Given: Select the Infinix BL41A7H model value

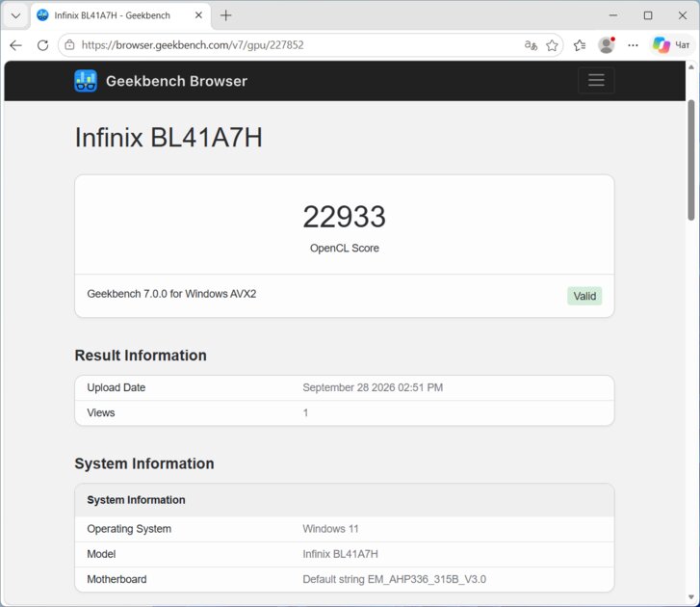Looking at the screenshot, I should 340,554.
